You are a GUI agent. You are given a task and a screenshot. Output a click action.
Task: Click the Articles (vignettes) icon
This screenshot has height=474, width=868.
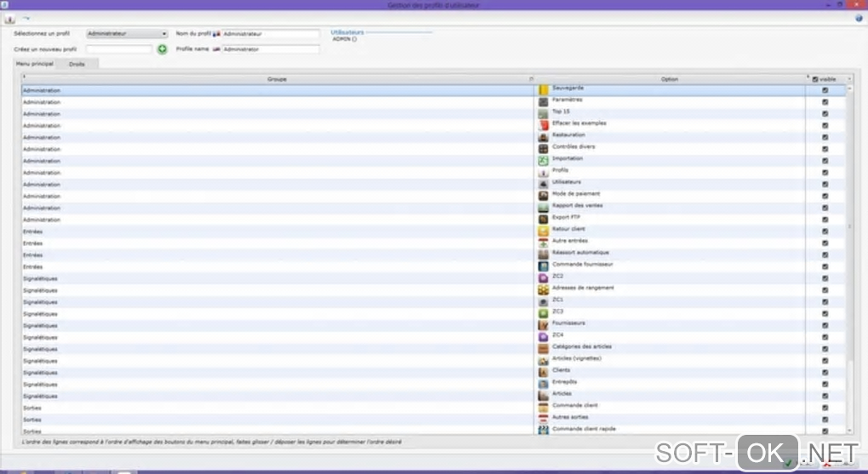click(x=543, y=361)
